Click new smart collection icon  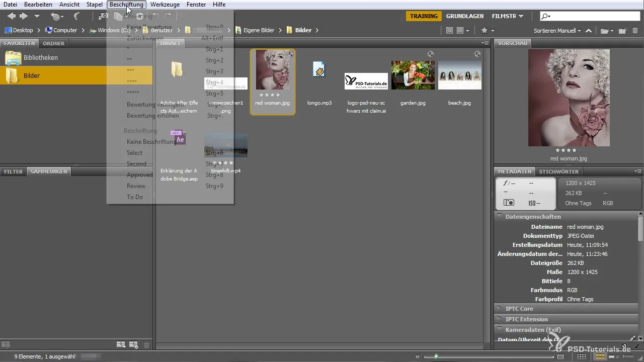pyautogui.click(x=133, y=345)
